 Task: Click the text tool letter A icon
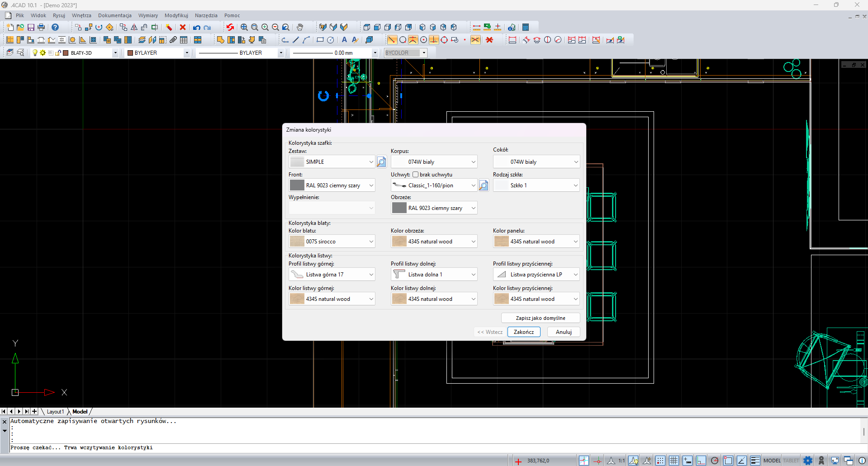tap(344, 40)
